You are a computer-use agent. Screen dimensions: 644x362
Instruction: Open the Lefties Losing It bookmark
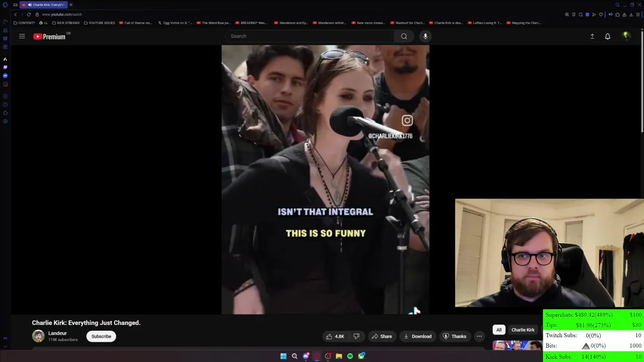[x=485, y=23]
